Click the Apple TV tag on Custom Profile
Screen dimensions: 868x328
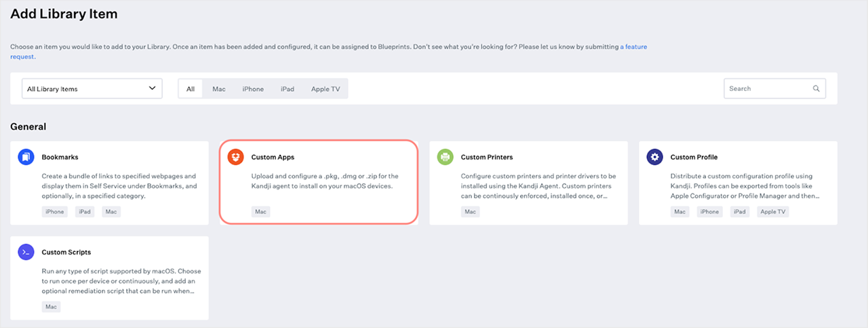[772, 212]
